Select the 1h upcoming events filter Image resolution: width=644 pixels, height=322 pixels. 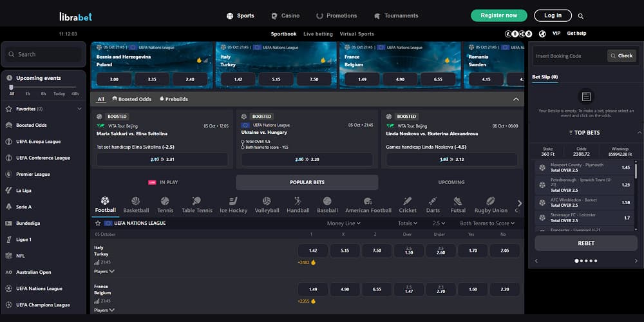[28, 93]
